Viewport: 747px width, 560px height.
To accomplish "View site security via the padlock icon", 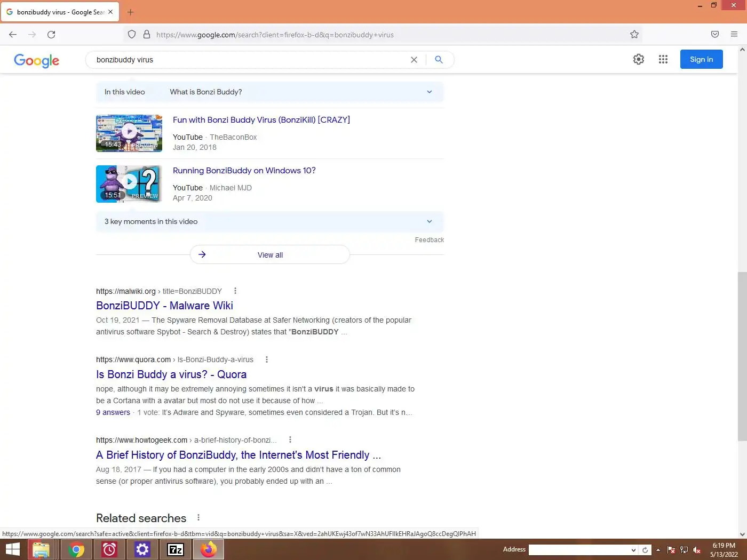I will tap(147, 35).
